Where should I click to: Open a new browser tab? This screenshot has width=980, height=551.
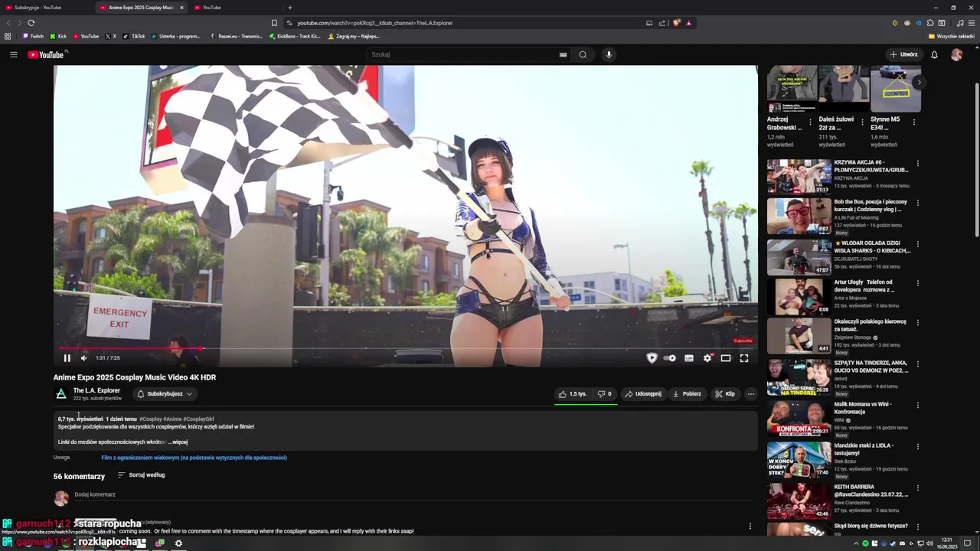(x=289, y=8)
